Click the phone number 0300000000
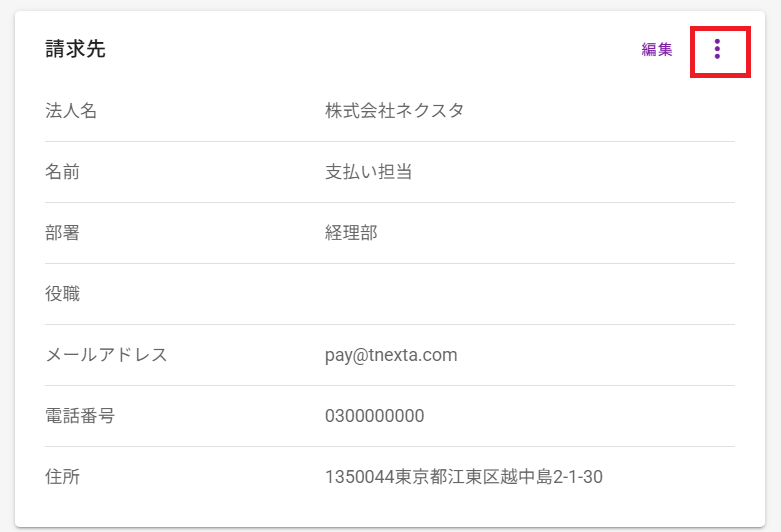781x532 pixels. click(x=375, y=416)
